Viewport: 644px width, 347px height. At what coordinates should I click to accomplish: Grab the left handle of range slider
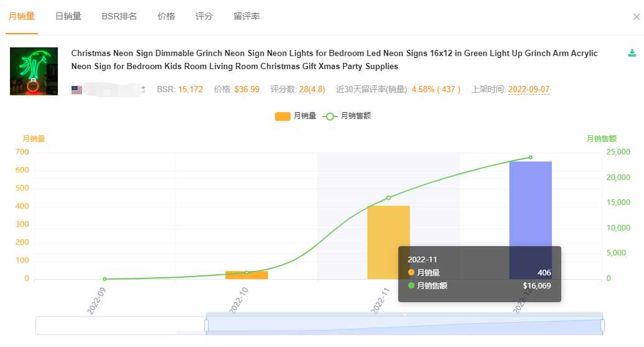[x=206, y=325]
